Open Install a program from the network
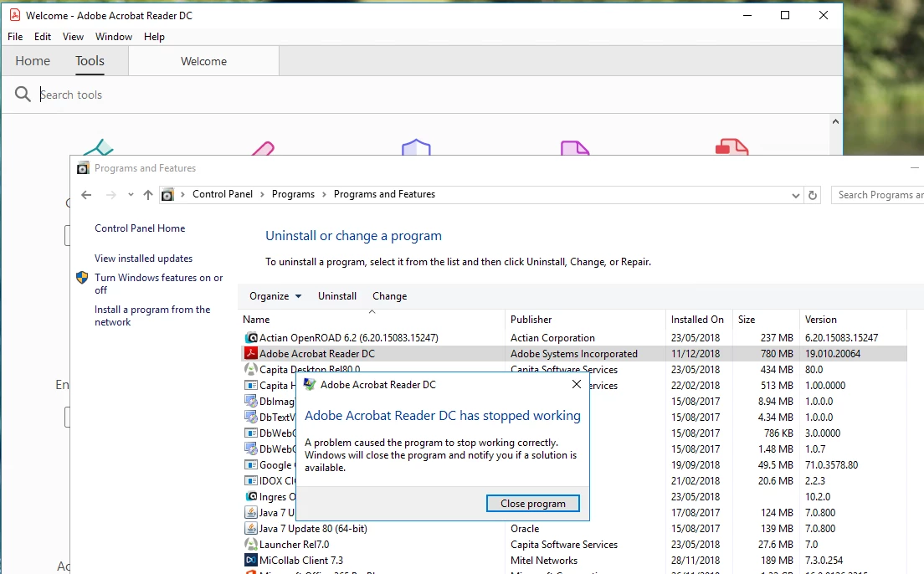The width and height of the screenshot is (924, 574). tap(152, 315)
